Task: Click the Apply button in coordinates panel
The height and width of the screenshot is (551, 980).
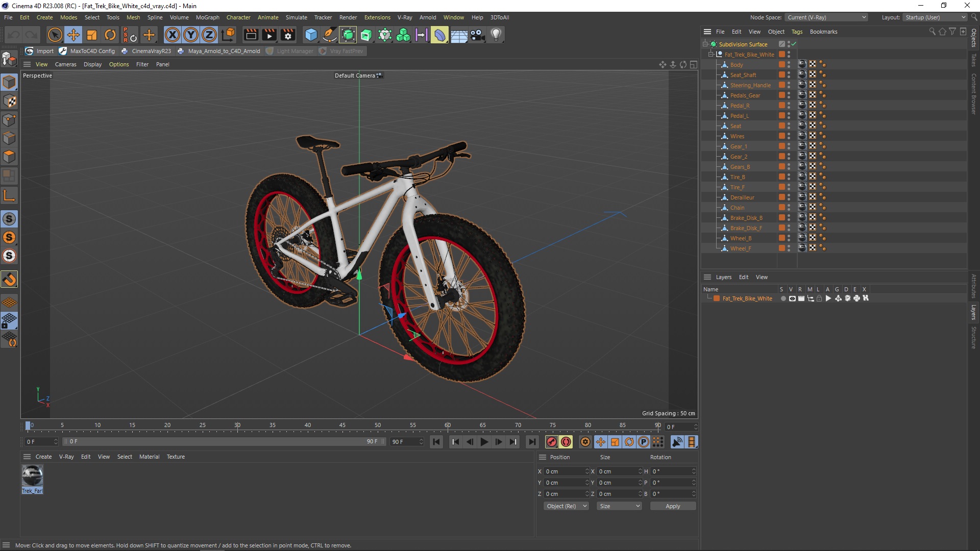Action: click(672, 506)
